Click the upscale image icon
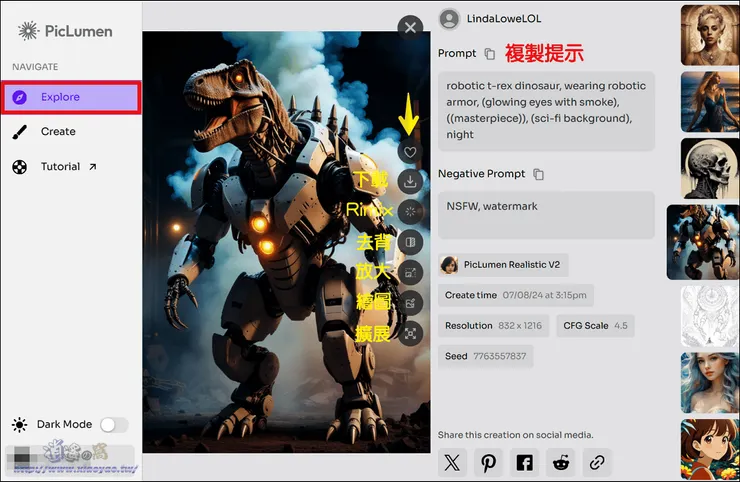The height and width of the screenshot is (482, 740). (410, 272)
